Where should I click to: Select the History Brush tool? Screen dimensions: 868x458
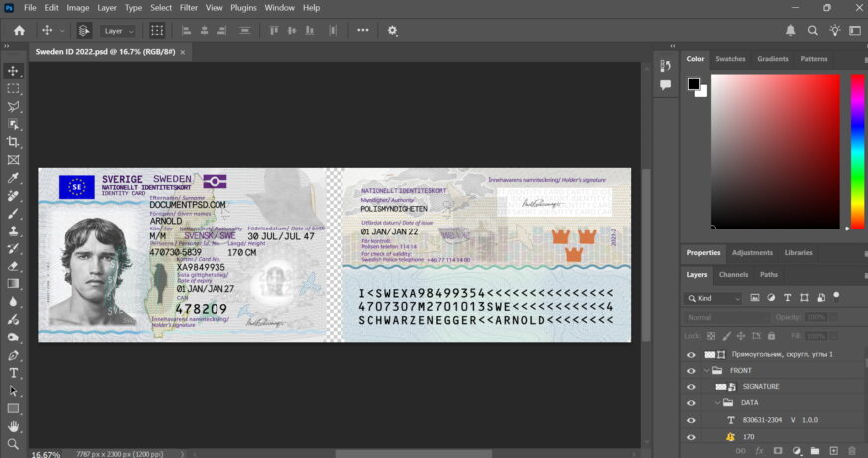(x=13, y=248)
